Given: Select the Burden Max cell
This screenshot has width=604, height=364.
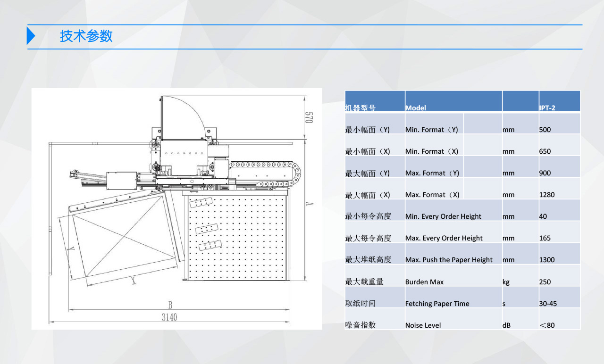Looking at the screenshot, I should coord(424,282).
